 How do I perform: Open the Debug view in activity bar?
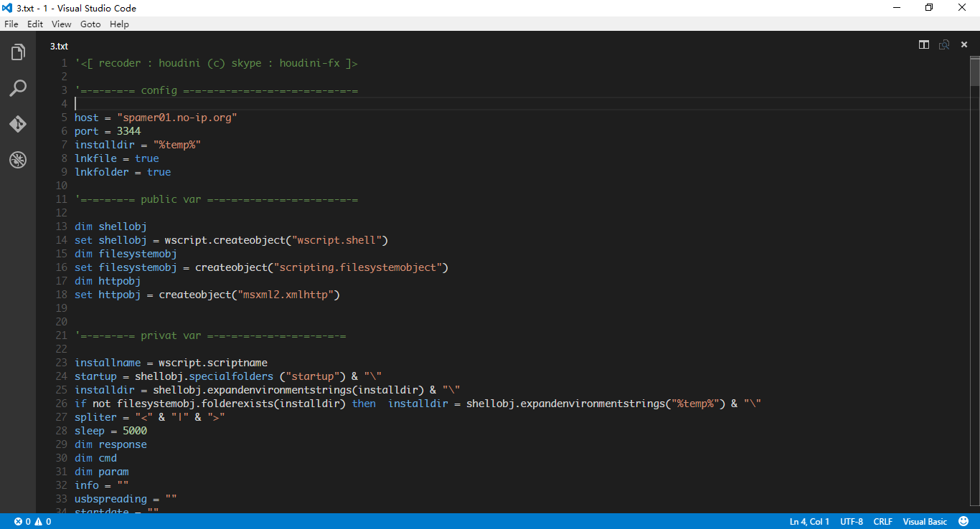[18, 159]
